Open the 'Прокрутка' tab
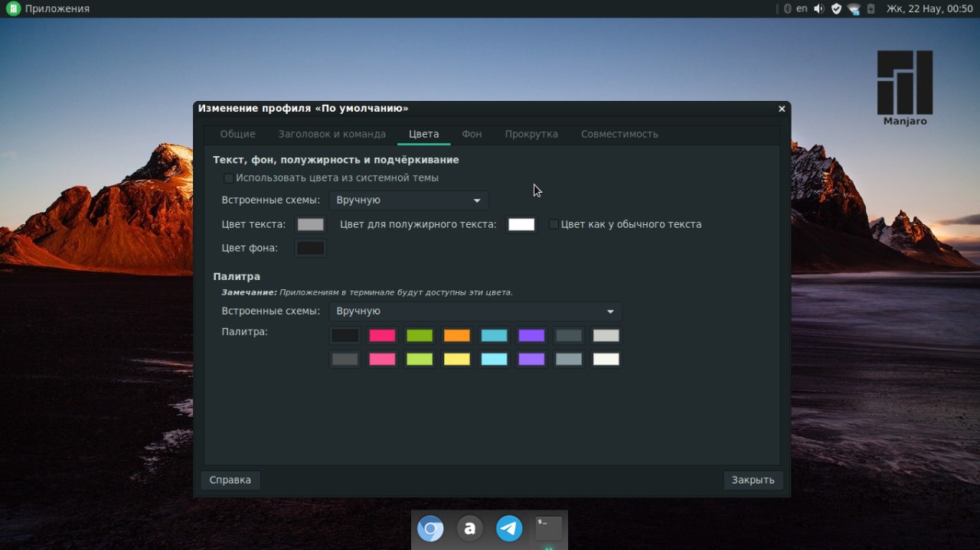This screenshot has height=550, width=980. coord(531,134)
